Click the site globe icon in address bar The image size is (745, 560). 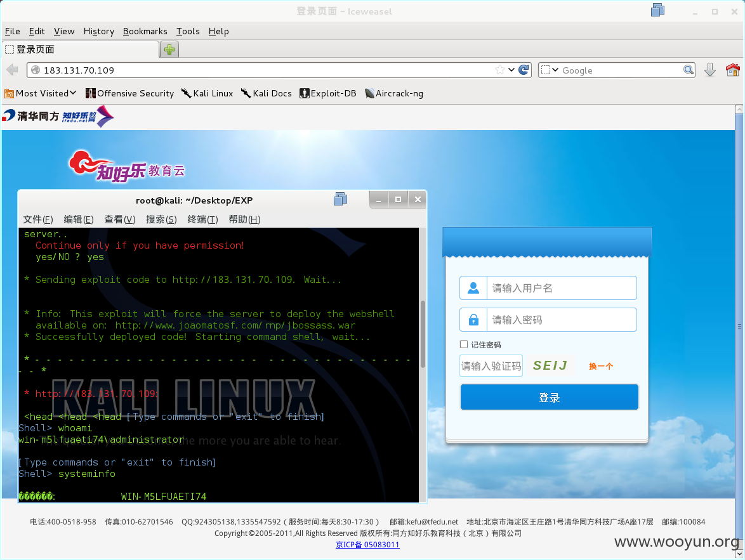click(35, 70)
